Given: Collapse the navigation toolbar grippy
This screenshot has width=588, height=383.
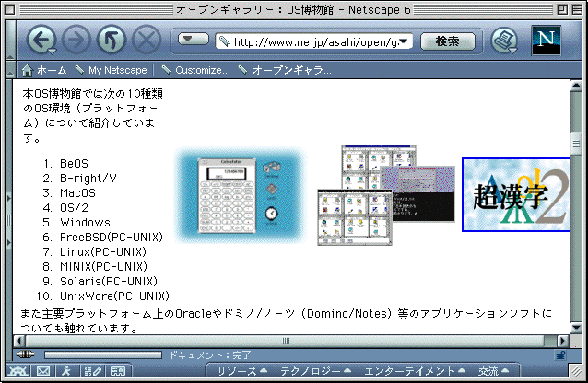Looking at the screenshot, I should (x=10, y=41).
